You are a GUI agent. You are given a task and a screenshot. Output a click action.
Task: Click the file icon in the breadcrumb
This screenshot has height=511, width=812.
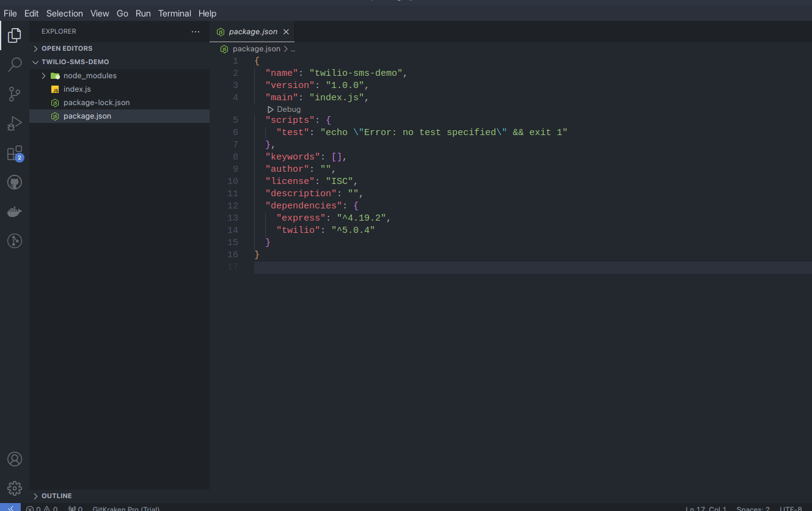click(224, 49)
